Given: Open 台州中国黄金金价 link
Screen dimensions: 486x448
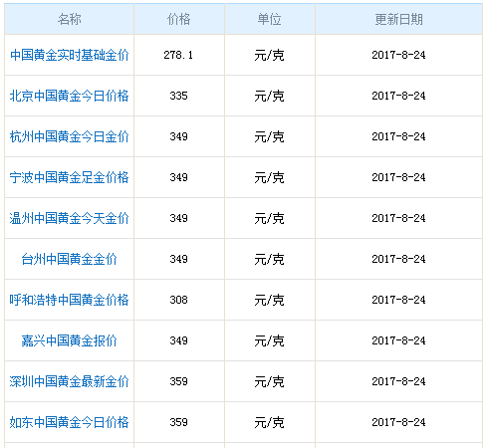Looking at the screenshot, I should 70,259.
